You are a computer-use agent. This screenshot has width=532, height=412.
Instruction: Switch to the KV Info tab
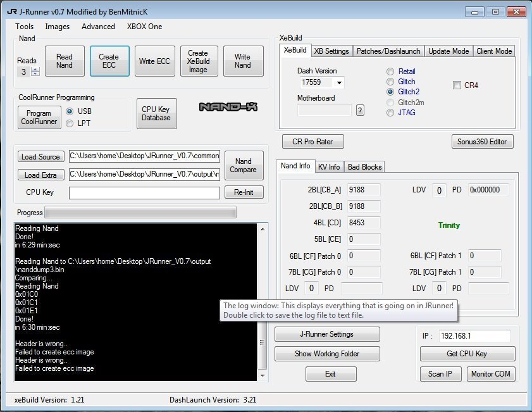point(329,166)
